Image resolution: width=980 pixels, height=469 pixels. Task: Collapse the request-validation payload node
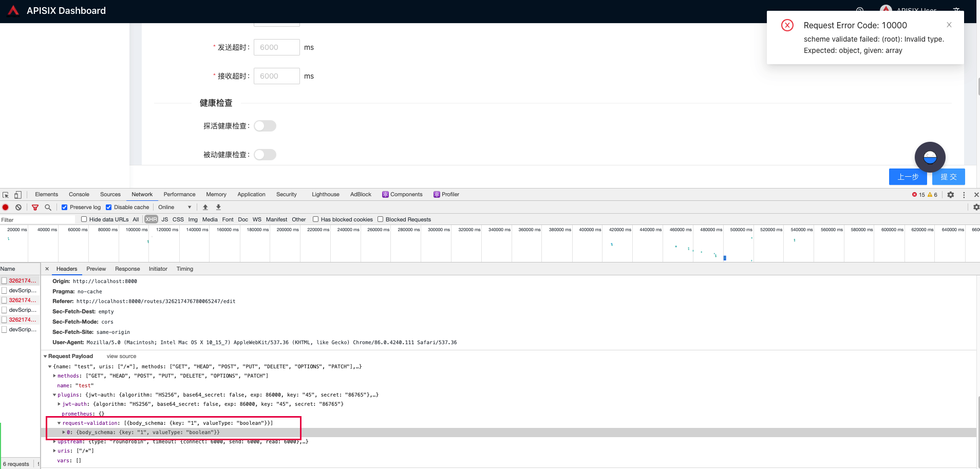pyautogui.click(x=60, y=423)
